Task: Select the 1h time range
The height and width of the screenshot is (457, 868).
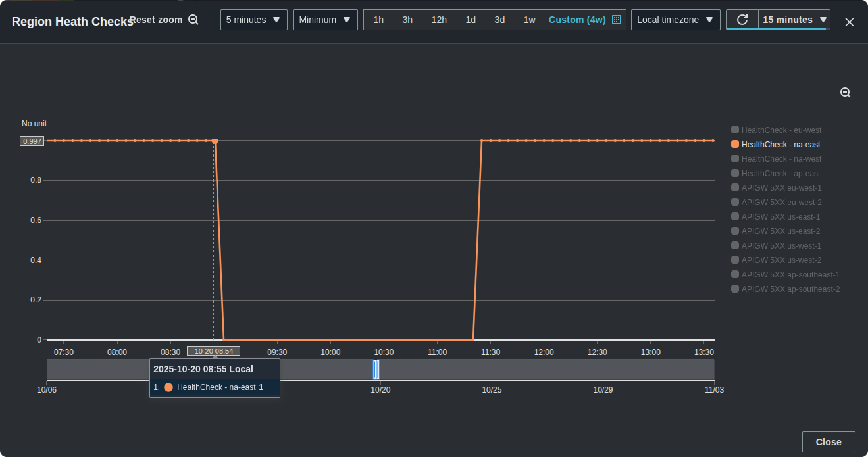Action: [378, 20]
